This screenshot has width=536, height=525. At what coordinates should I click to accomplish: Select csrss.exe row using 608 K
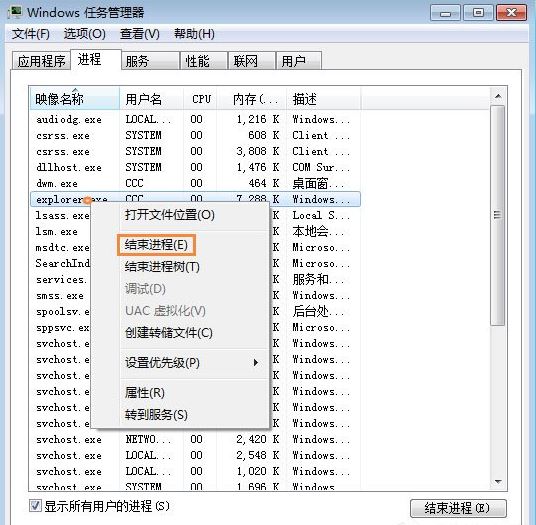click(195, 135)
